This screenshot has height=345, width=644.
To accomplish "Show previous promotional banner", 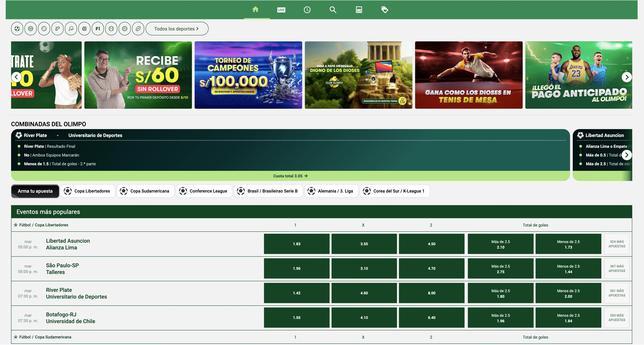I will [x=16, y=77].
